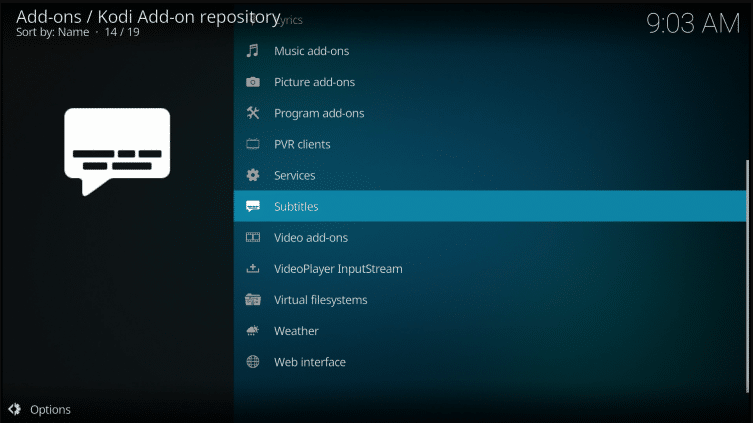Screen dimensions: 753x423
Task: Click the clock showing 9:03 AM
Action: [x=692, y=24]
